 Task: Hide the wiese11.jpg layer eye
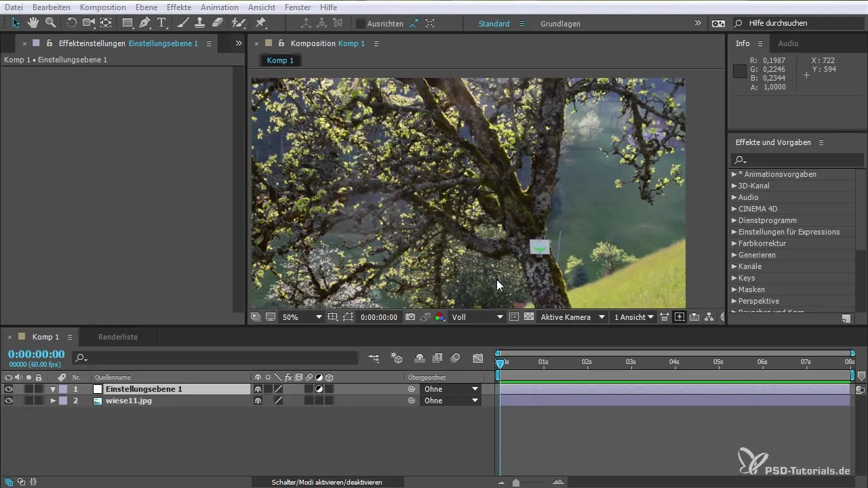(9, 401)
